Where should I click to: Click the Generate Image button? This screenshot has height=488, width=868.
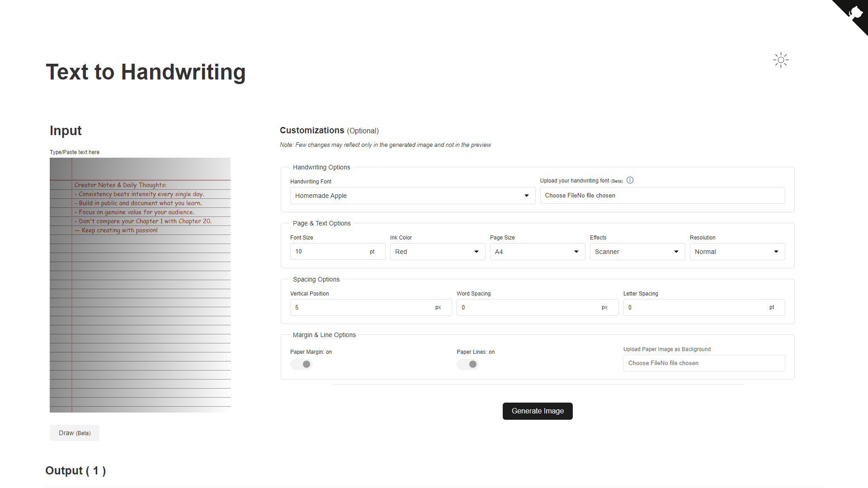[x=538, y=411]
